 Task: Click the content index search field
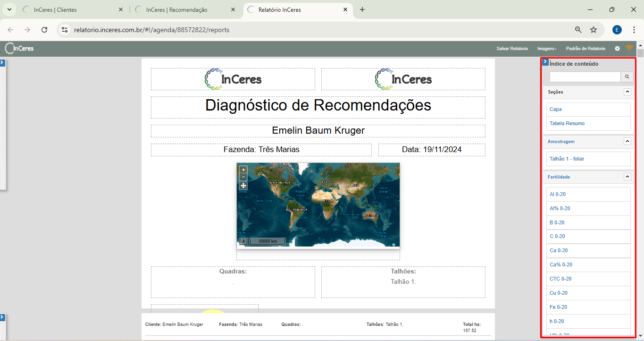[585, 77]
